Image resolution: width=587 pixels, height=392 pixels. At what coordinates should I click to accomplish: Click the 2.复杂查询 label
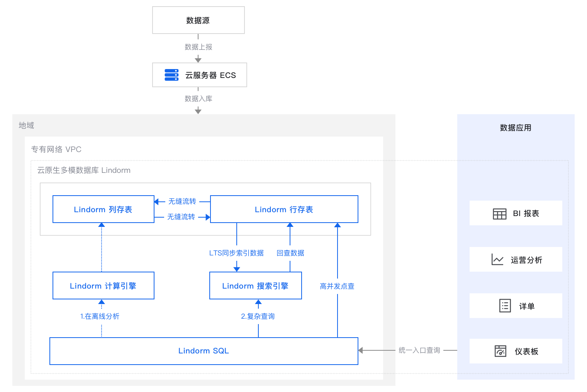258,316
